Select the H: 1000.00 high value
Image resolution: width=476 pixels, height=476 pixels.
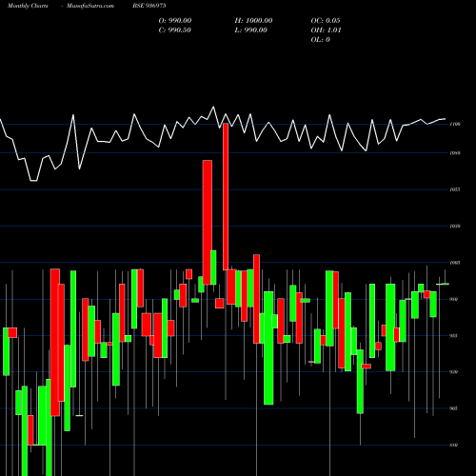(253, 21)
